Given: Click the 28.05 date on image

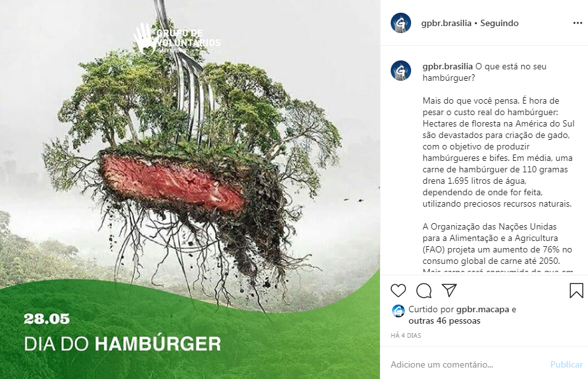Looking at the screenshot, I should pos(46,319).
